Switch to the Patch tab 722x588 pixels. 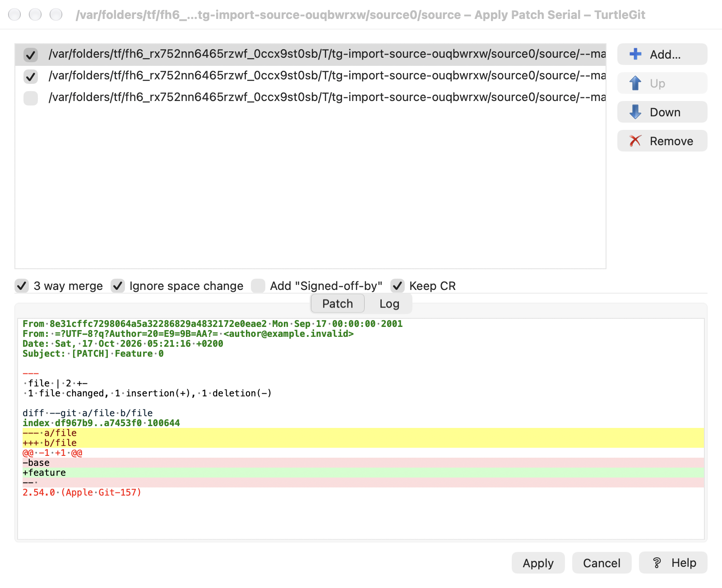[x=338, y=303]
